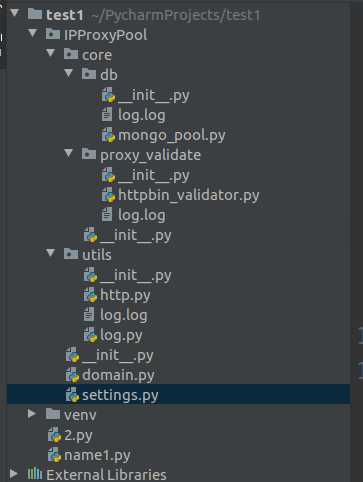Select mongo_pool.py file name
Image resolution: width=363 pixels, height=482 pixels.
pyautogui.click(x=172, y=136)
